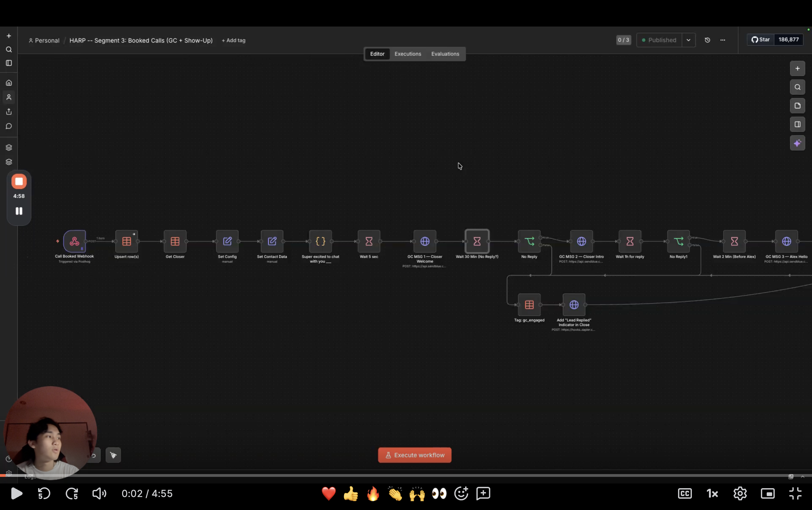Select the Upsert row(s) node
The height and width of the screenshot is (510, 812).
coord(126,241)
